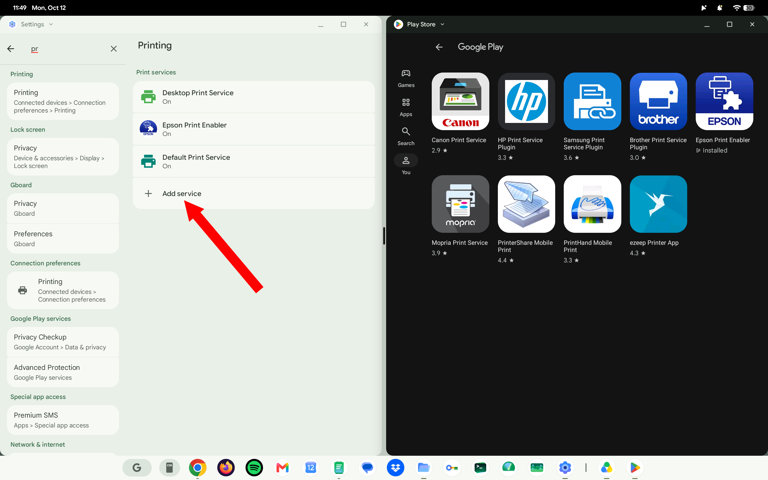
Task: Open ezeep Printer App icon
Action: pos(658,204)
